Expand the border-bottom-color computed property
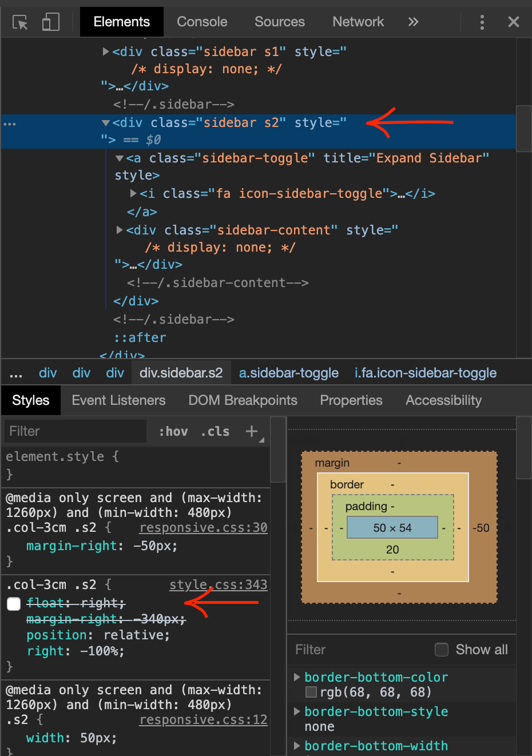The width and height of the screenshot is (532, 756). coord(297,677)
